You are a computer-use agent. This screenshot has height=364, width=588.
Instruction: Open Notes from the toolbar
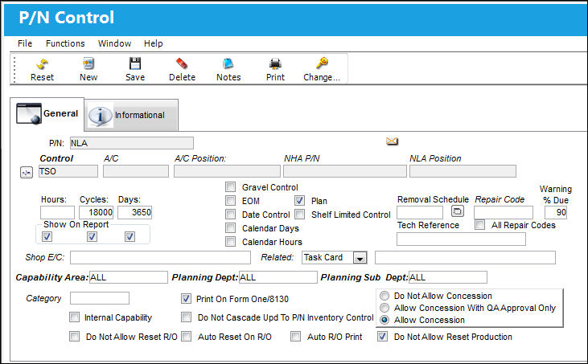point(228,64)
